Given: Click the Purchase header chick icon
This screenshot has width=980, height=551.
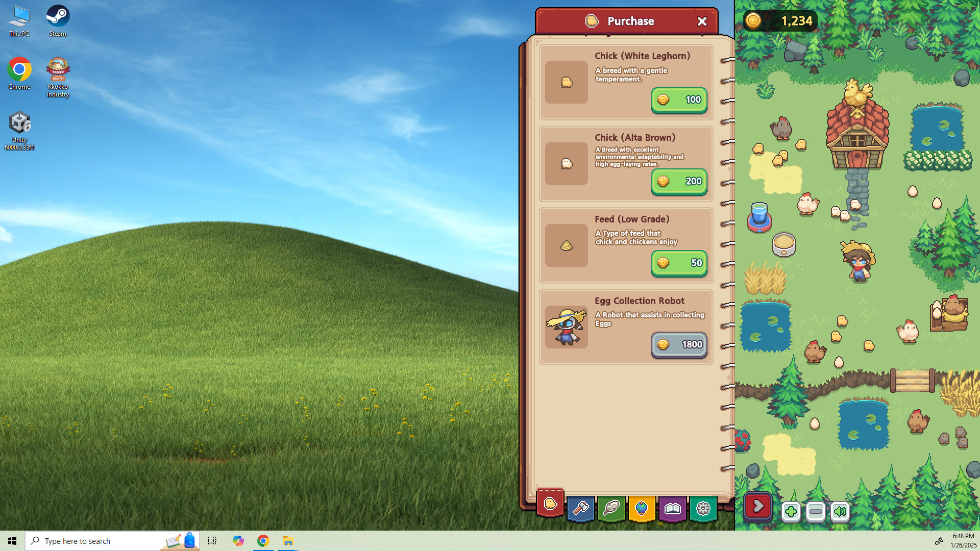Looking at the screenshot, I should 592,21.
